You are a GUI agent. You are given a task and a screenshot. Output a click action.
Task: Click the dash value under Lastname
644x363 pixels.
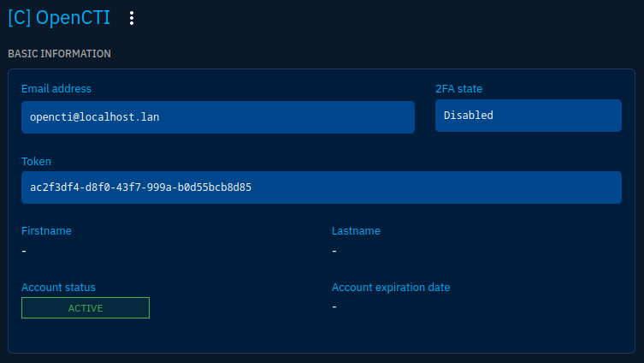click(x=334, y=251)
